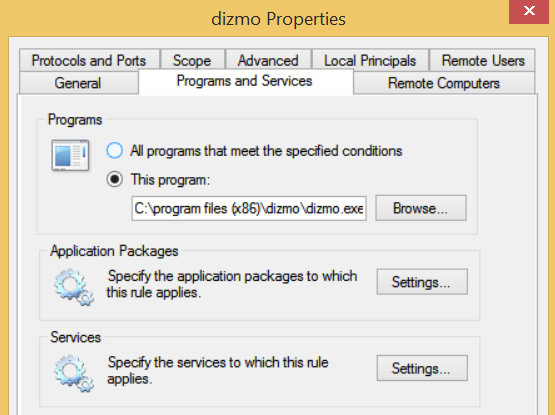
Task: Open the Remote Computers tab
Action: click(x=444, y=83)
